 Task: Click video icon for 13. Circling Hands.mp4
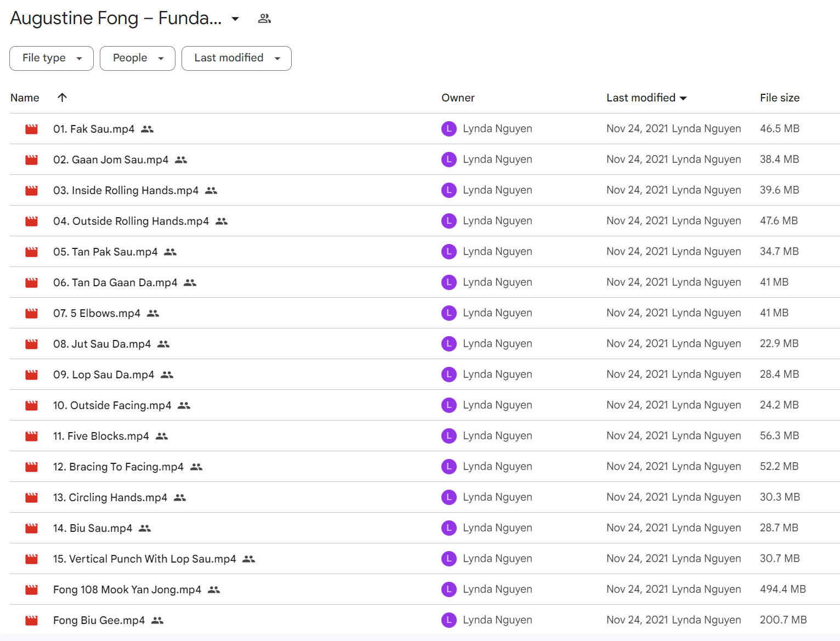pos(32,497)
